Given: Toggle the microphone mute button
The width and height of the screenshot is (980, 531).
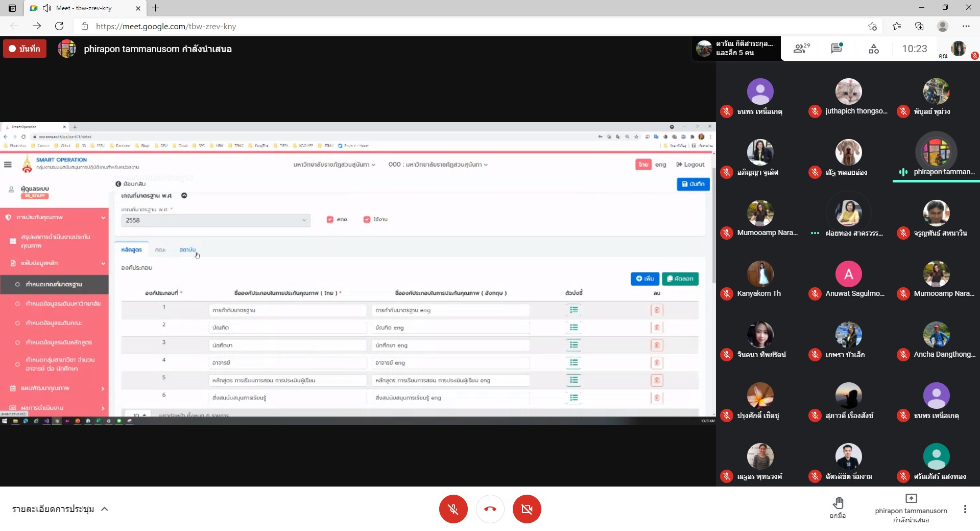Looking at the screenshot, I should click(x=453, y=509).
